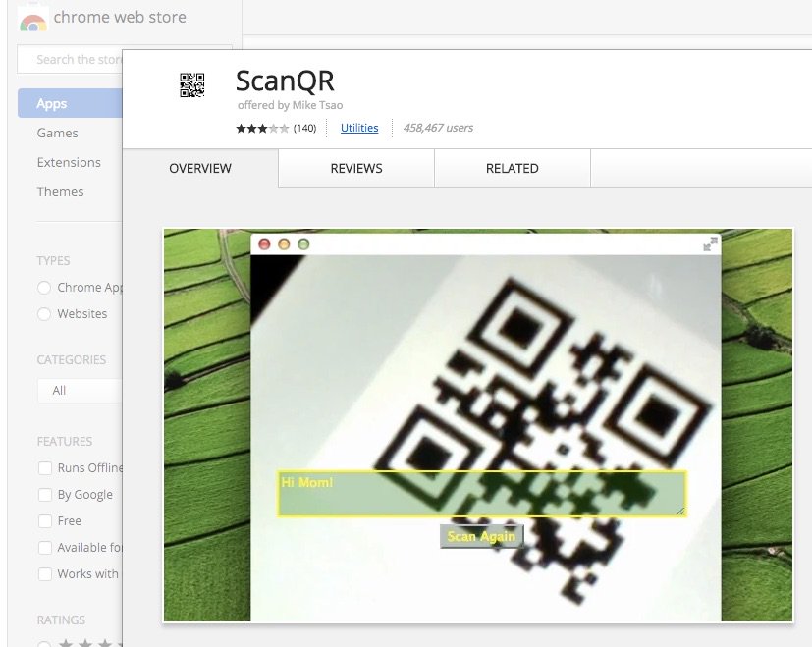Click the chrome web store title text
The width and height of the screenshot is (812, 647).
[120, 17]
